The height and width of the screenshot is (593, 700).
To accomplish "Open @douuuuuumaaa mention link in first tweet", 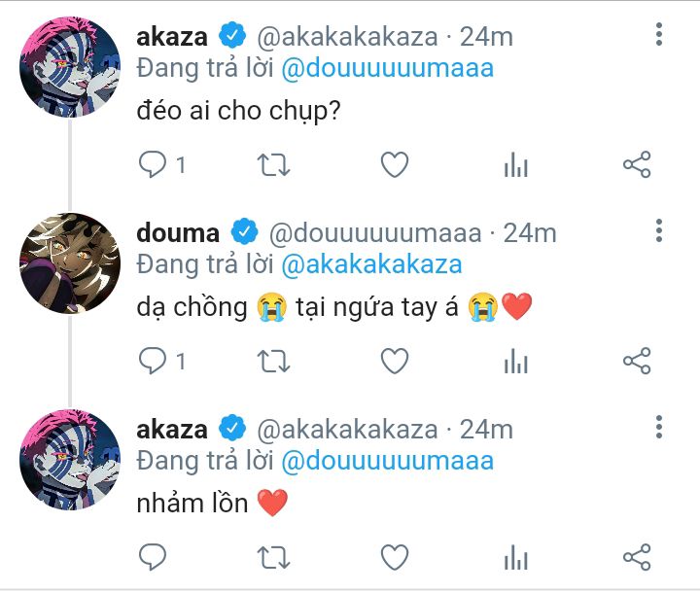I will (x=388, y=68).
